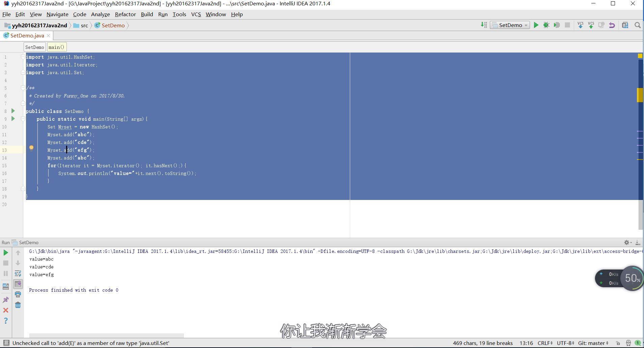This screenshot has width=644, height=348.
Task: Click the purple Revert arrow icon
Action: [x=612, y=25]
